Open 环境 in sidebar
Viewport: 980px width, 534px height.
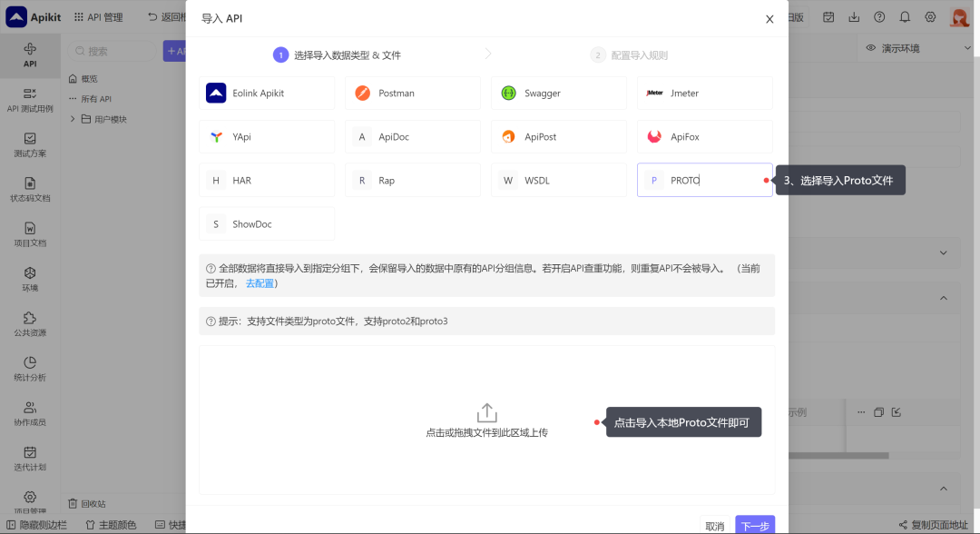30,280
